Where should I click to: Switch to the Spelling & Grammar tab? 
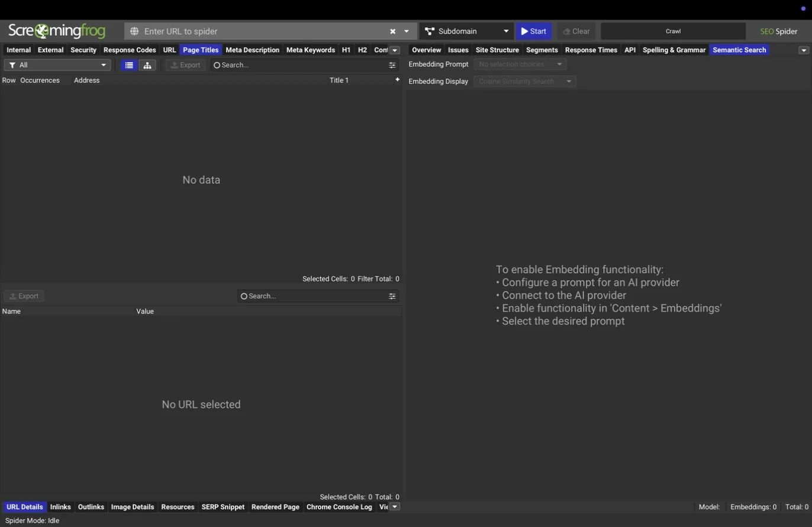click(674, 50)
